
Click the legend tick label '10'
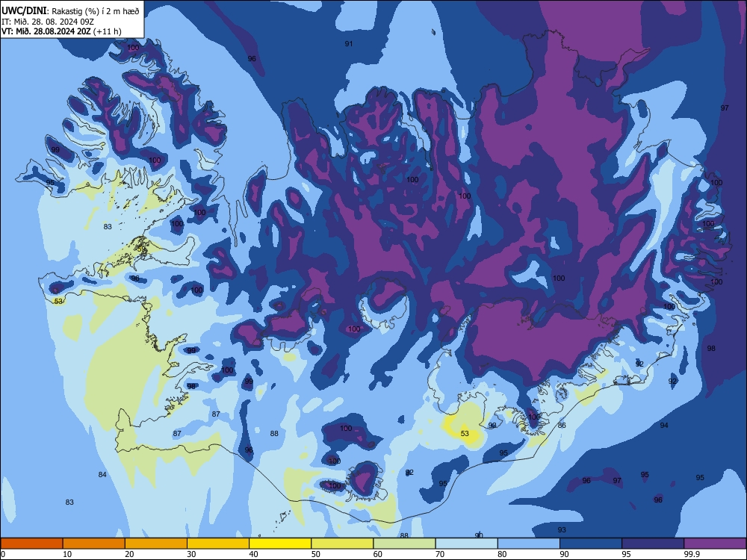coord(67,554)
